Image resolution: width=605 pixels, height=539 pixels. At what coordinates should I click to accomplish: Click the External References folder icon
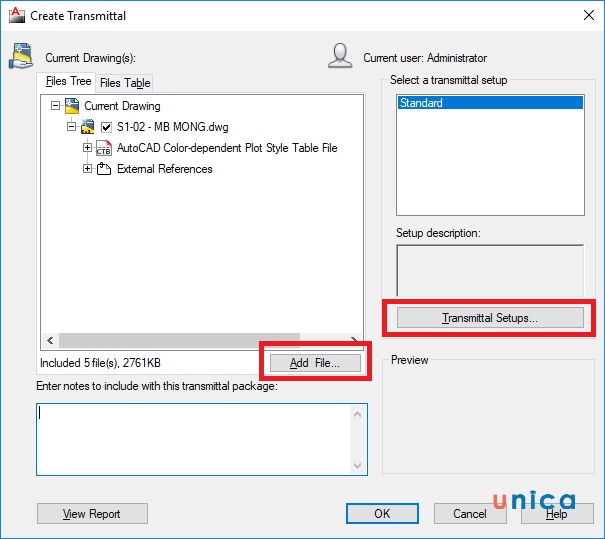point(104,169)
